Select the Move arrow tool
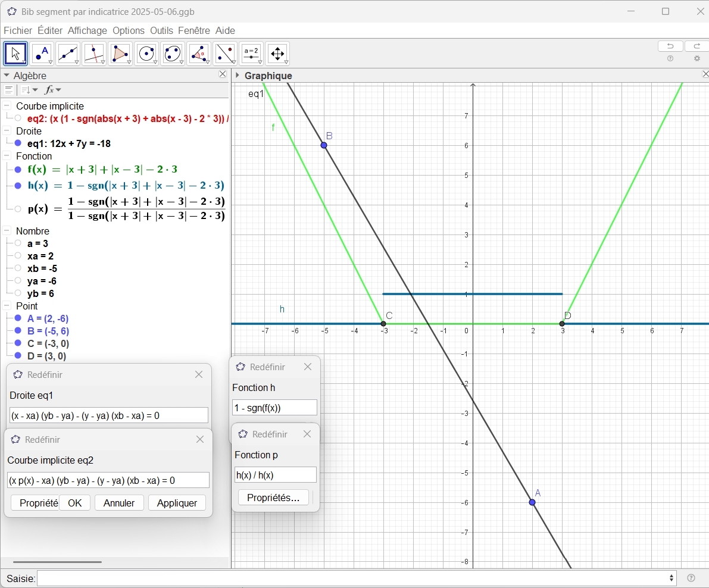This screenshot has width=709, height=588. click(x=15, y=54)
